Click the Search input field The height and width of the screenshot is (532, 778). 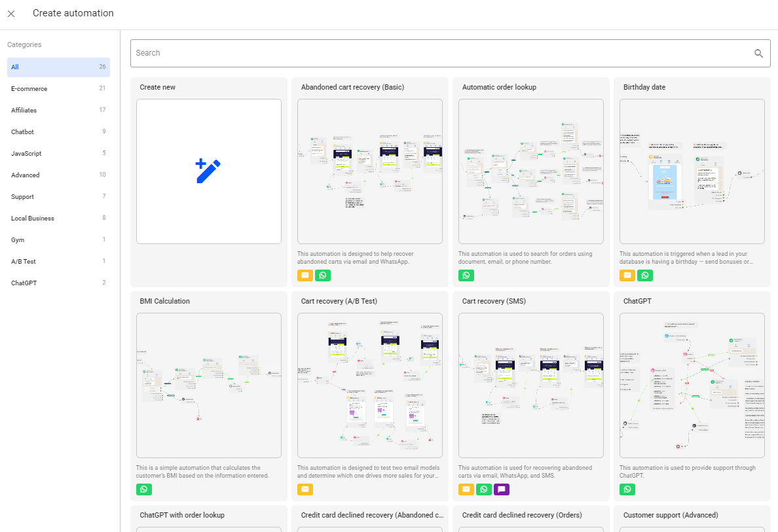[x=439, y=54]
